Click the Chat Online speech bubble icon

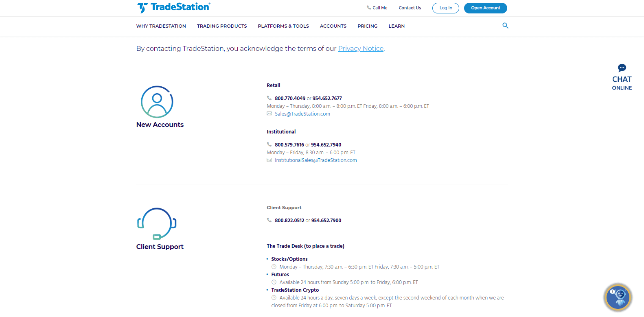[x=622, y=68]
